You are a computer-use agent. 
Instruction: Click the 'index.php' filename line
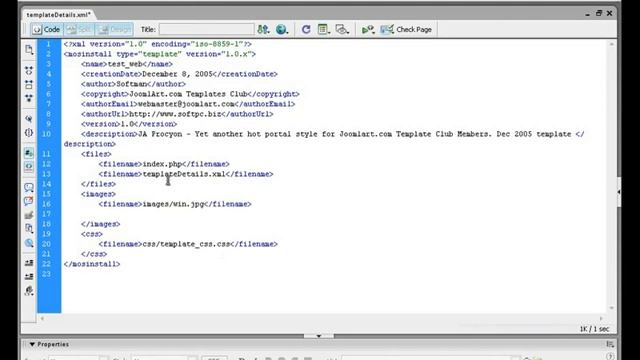coord(164,164)
